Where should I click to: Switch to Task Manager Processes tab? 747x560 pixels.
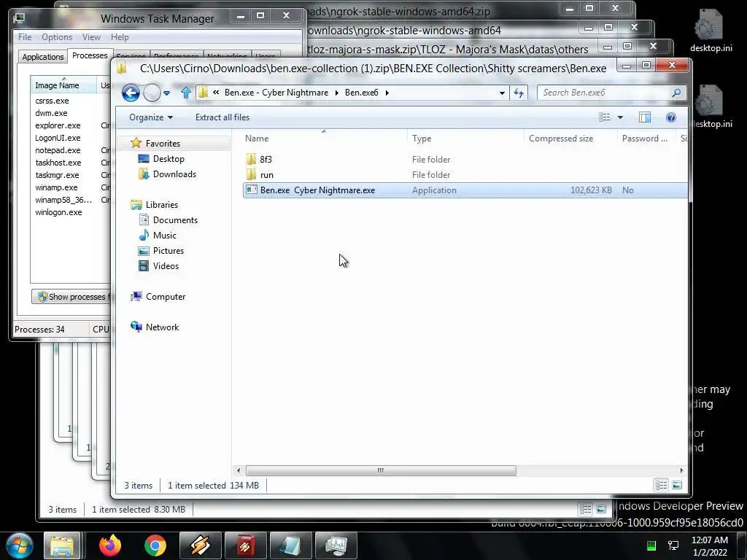[x=90, y=55]
